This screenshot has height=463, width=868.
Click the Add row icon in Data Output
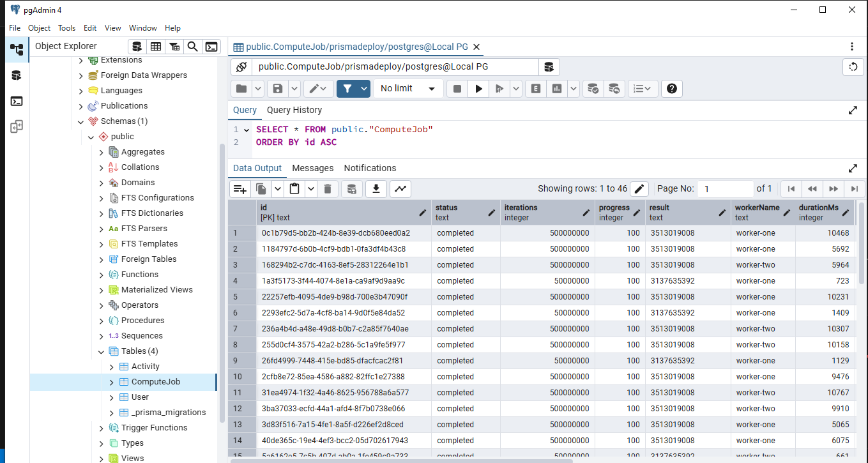pos(240,188)
